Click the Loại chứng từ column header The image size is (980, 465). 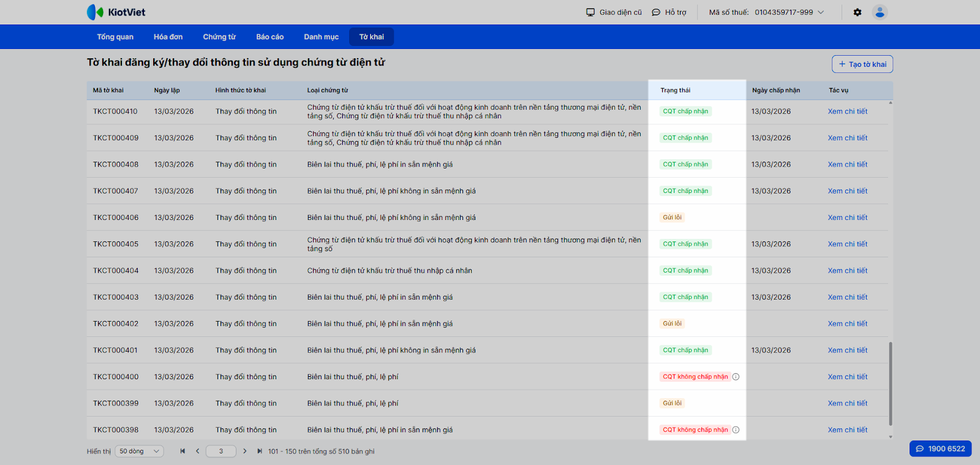click(x=328, y=90)
